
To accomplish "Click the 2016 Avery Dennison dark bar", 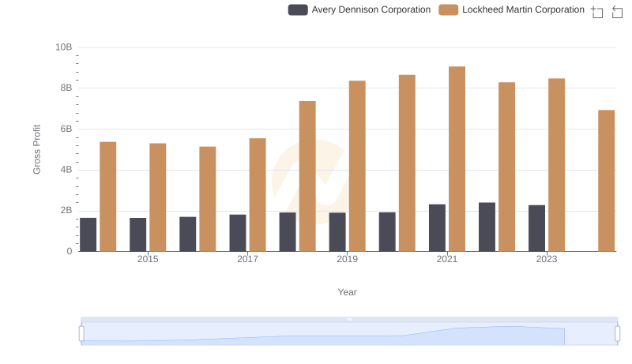I will point(188,235).
